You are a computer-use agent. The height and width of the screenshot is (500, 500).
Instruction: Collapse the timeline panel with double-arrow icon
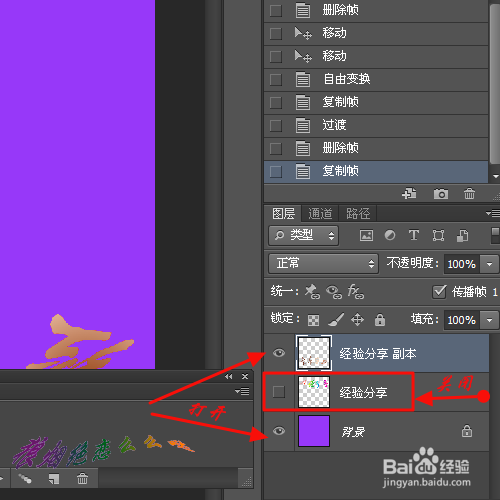228,376
